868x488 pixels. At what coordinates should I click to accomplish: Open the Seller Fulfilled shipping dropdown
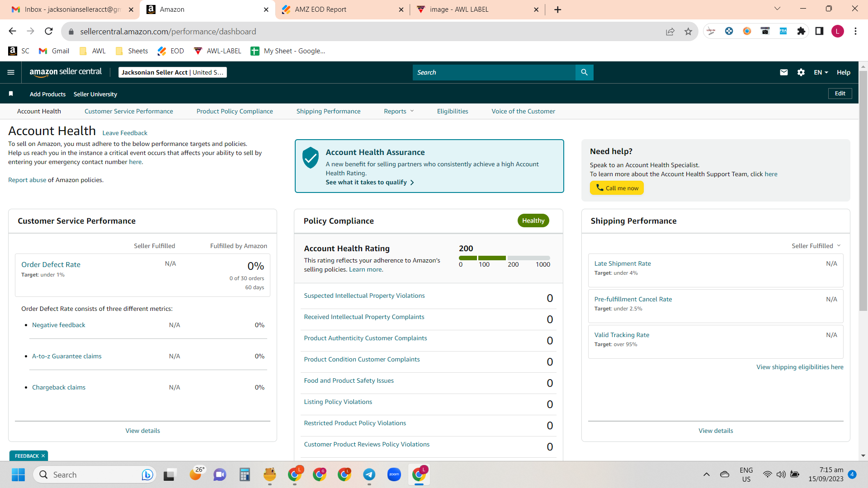point(816,246)
